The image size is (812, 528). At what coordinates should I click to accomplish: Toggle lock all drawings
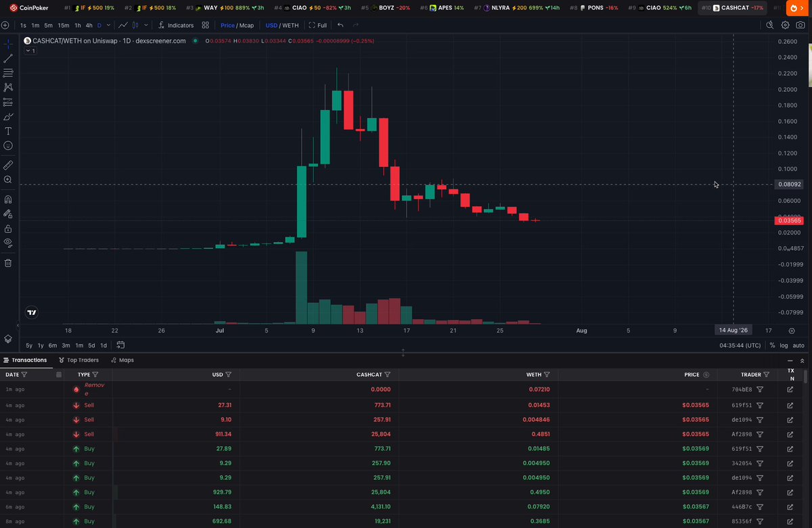pyautogui.click(x=8, y=229)
